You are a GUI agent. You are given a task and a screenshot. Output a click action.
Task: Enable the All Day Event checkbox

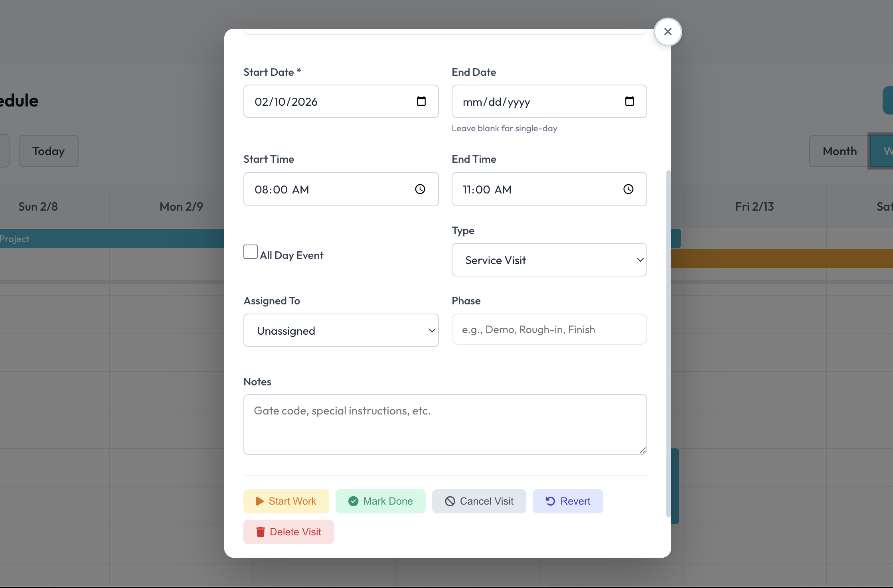tap(251, 251)
